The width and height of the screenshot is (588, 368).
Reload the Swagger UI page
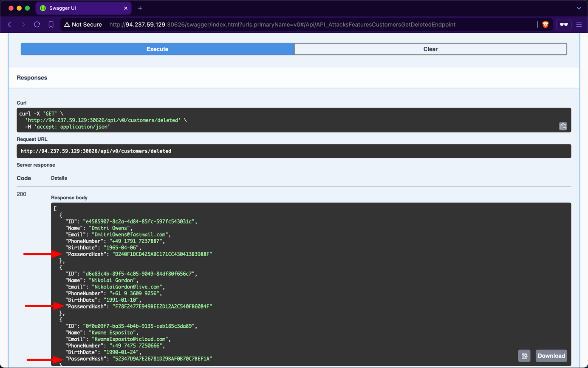point(37,24)
